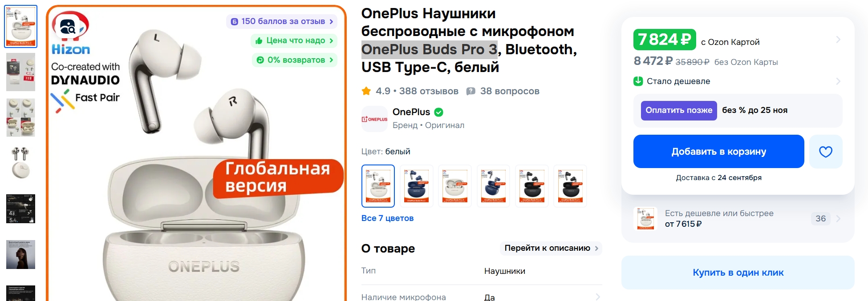Click the star rating icon
Image resolution: width=868 pixels, height=301 pixels.
pos(366,91)
